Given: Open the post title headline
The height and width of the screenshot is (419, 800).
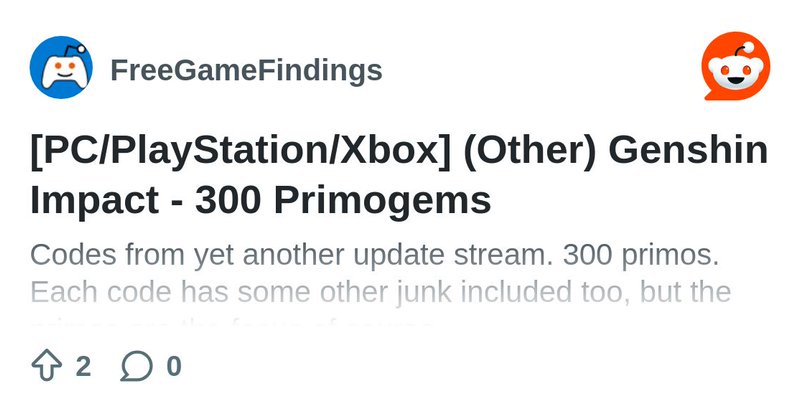Looking at the screenshot, I should click(x=398, y=177).
